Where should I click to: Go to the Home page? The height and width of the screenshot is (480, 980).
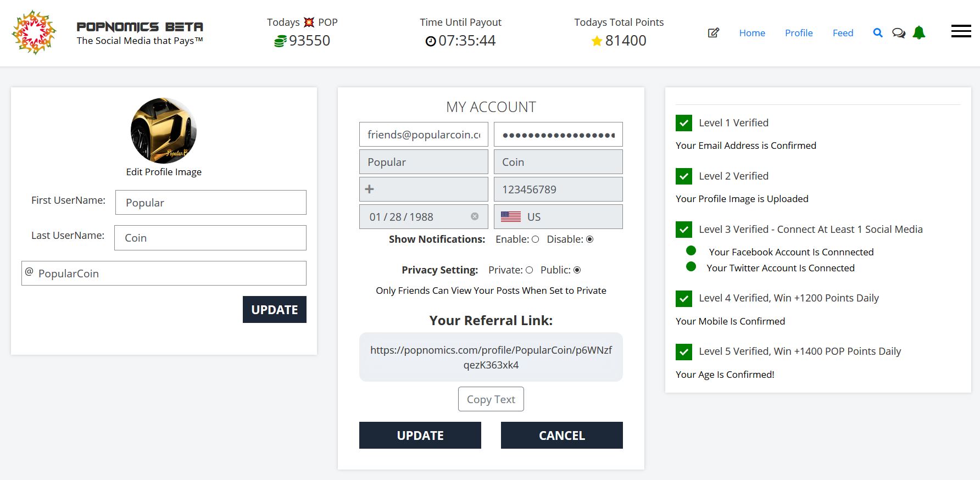pos(751,33)
